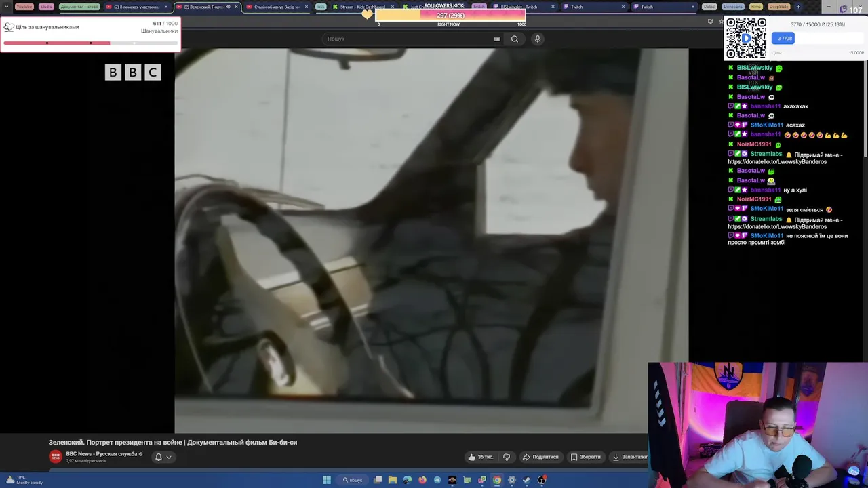This screenshot has height=488, width=868.
Task: Switch to the В поисках участвовав tab
Action: pyautogui.click(x=136, y=7)
